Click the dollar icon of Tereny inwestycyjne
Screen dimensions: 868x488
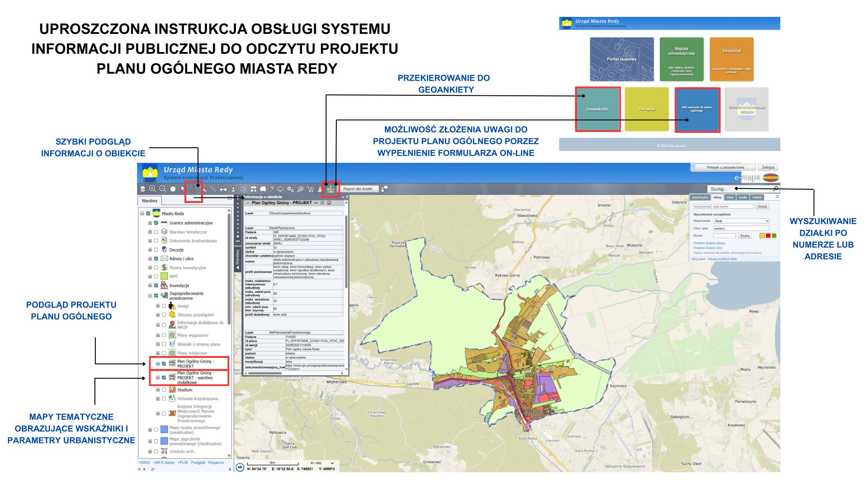(164, 267)
